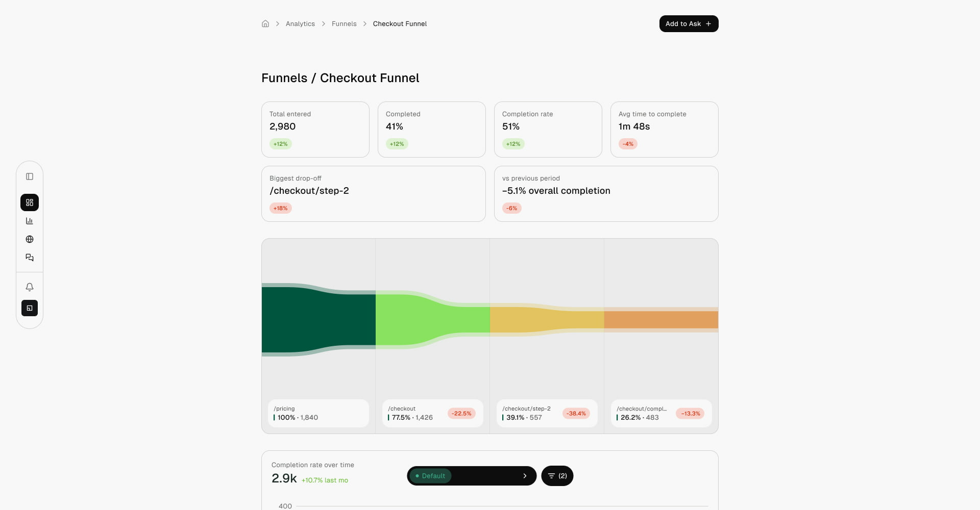The height and width of the screenshot is (510, 980).
Task: Open the chat messages icon
Action: [30, 258]
